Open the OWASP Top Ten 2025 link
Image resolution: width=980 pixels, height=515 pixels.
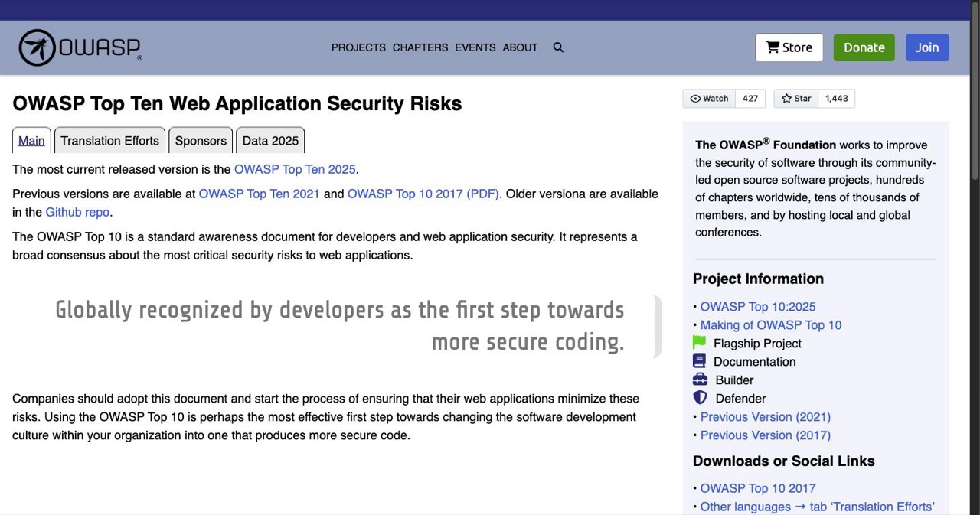[x=295, y=169]
